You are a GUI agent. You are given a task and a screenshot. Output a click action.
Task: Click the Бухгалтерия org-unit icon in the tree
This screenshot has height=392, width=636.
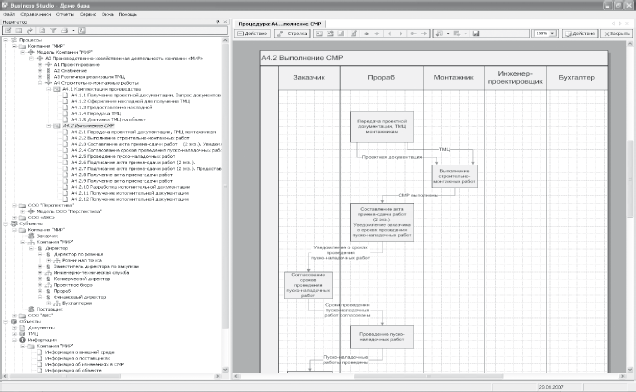coord(57,303)
